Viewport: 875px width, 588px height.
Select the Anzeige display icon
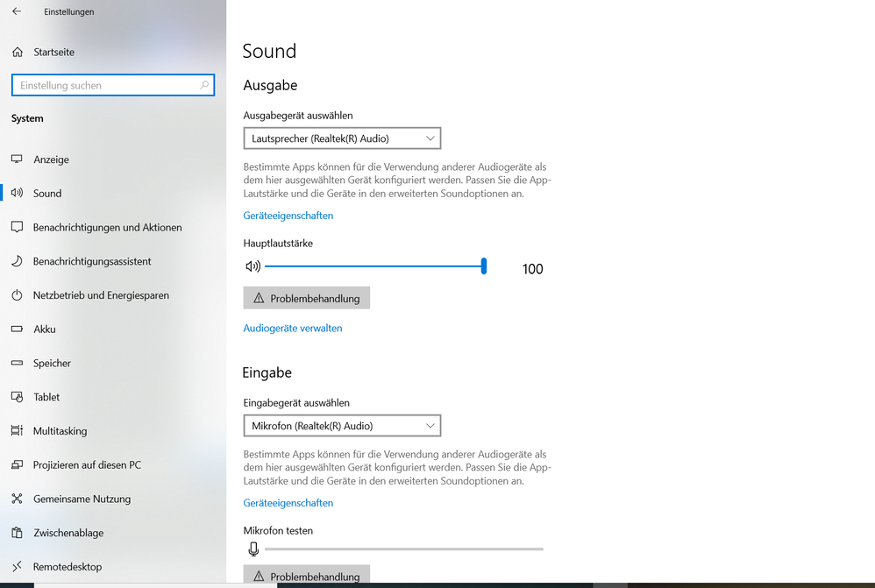(16, 159)
